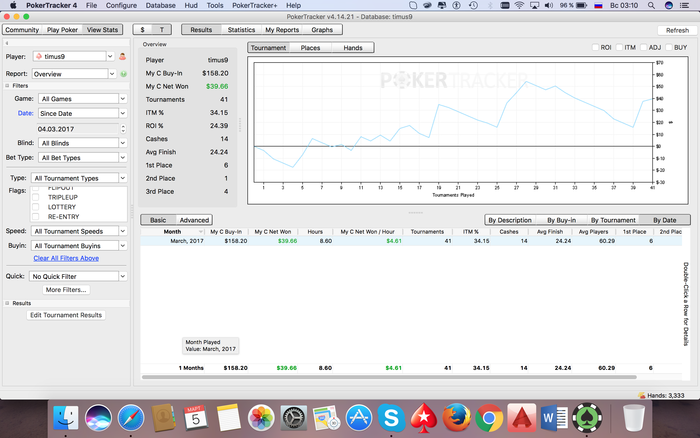Open Photos app from the dock

[261, 418]
